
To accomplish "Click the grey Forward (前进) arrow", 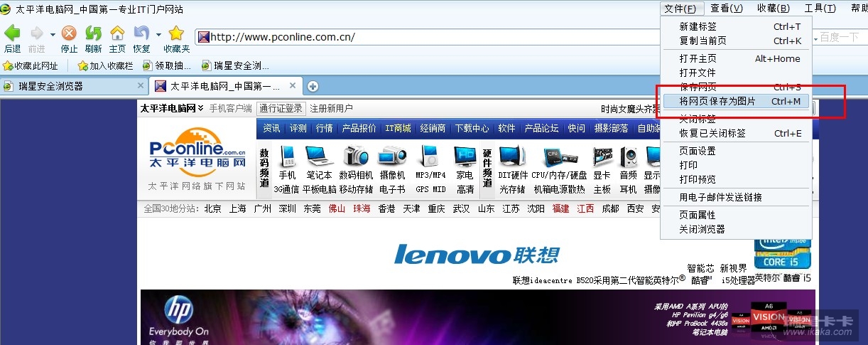I will (36, 33).
